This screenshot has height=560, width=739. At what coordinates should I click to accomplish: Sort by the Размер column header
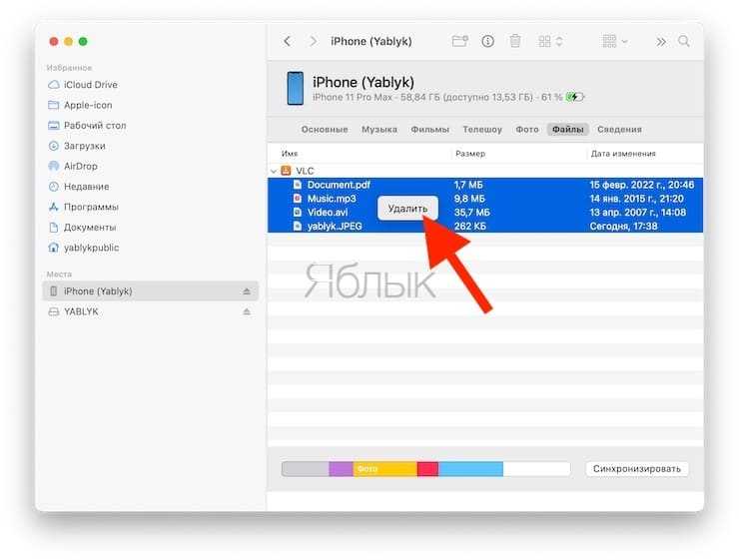click(x=470, y=154)
